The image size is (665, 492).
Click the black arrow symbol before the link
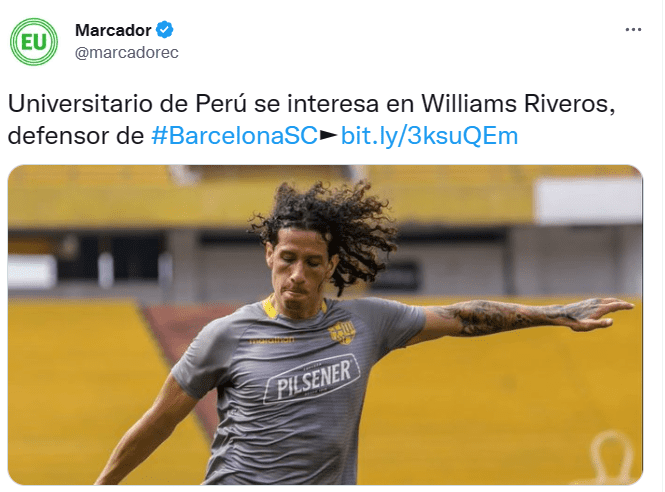click(x=329, y=136)
